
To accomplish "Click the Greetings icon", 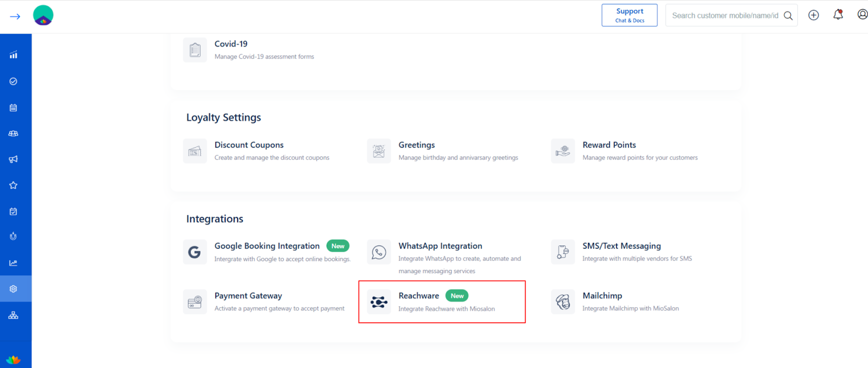I will (379, 151).
